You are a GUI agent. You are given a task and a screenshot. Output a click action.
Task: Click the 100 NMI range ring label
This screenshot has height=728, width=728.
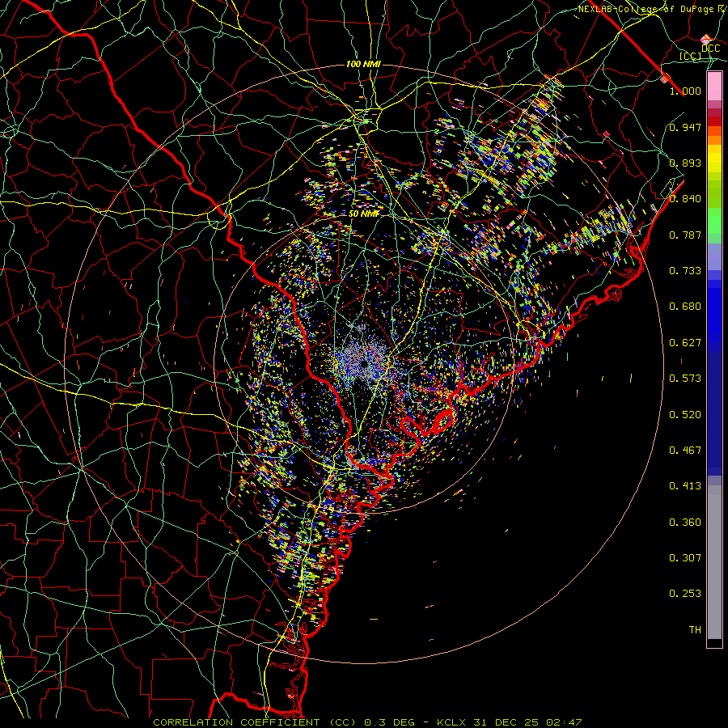pyautogui.click(x=363, y=64)
